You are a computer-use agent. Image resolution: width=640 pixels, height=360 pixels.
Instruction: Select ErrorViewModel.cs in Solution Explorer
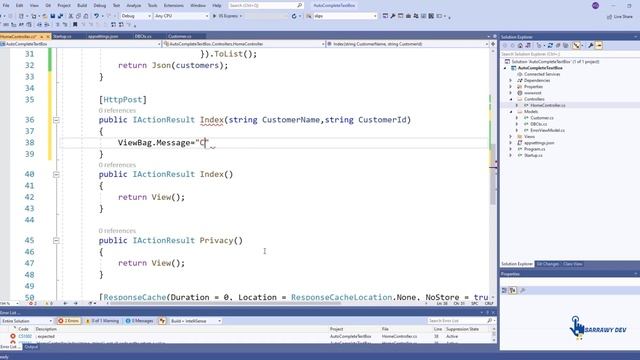click(x=548, y=130)
